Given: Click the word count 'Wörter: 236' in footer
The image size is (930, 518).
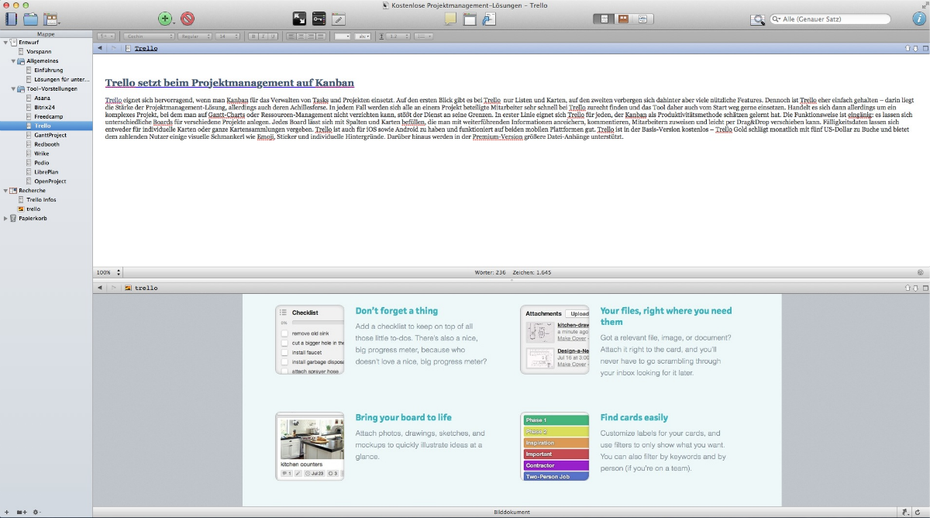Looking at the screenshot, I should pyautogui.click(x=490, y=272).
